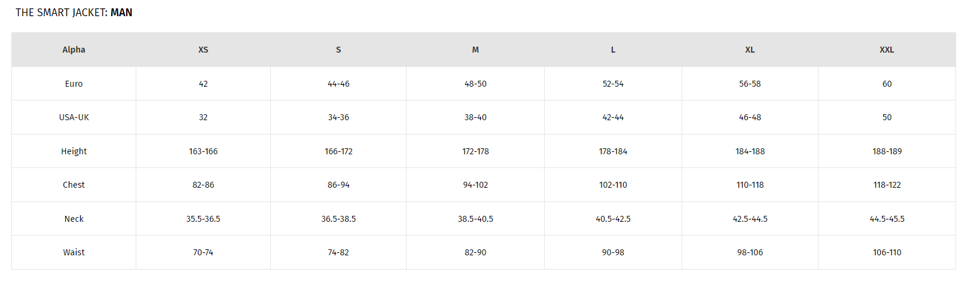
Task: Click waist measurement 74-82
Action: [338, 252]
